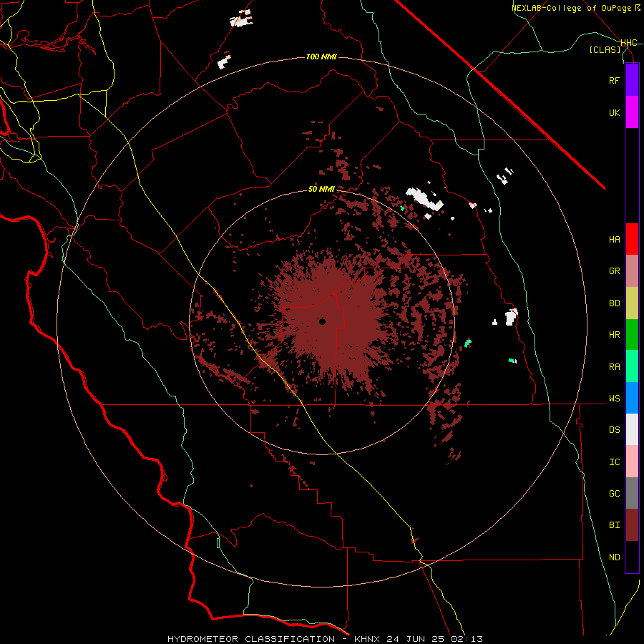Click the BI dark red legend swatch
Screen dimensions: 644x644
point(632,525)
